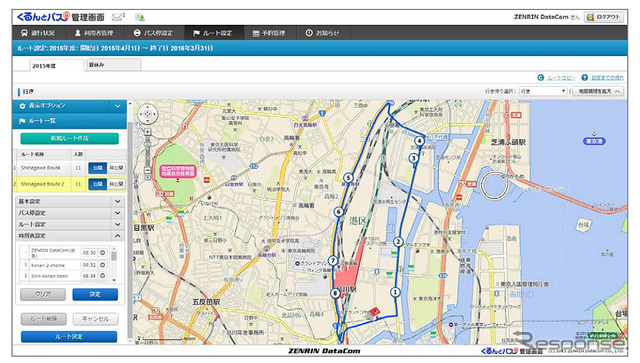This screenshot has height=363, width=640.
Task: Click the mail envelope icon in header
Action: (x=117, y=17)
